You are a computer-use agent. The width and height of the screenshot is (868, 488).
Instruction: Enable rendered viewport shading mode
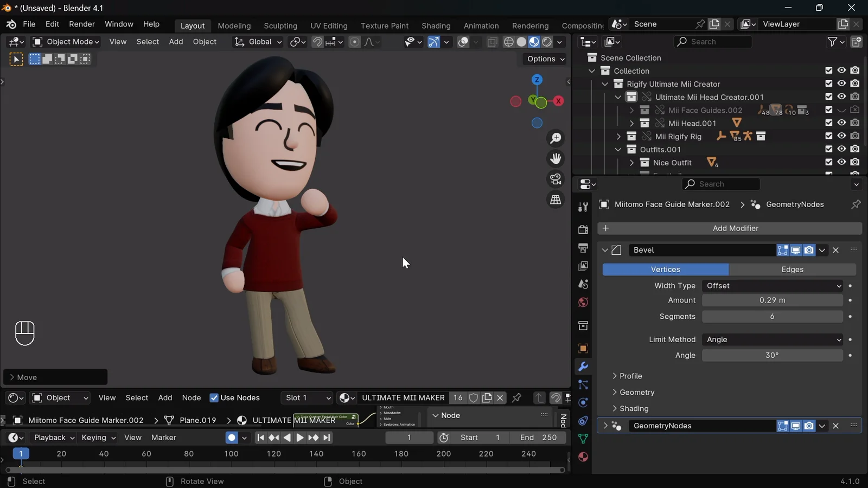(547, 42)
